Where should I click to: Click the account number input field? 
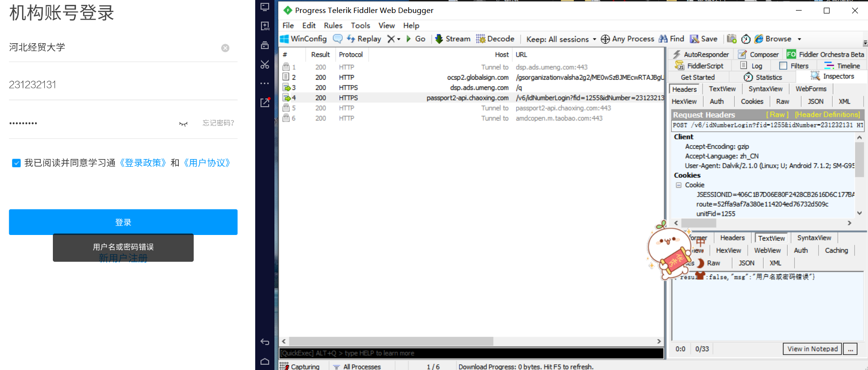tap(123, 85)
